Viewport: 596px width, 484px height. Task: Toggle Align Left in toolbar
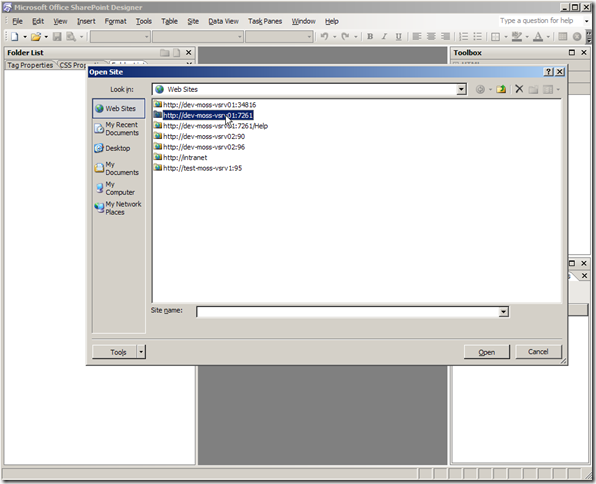coord(417,36)
